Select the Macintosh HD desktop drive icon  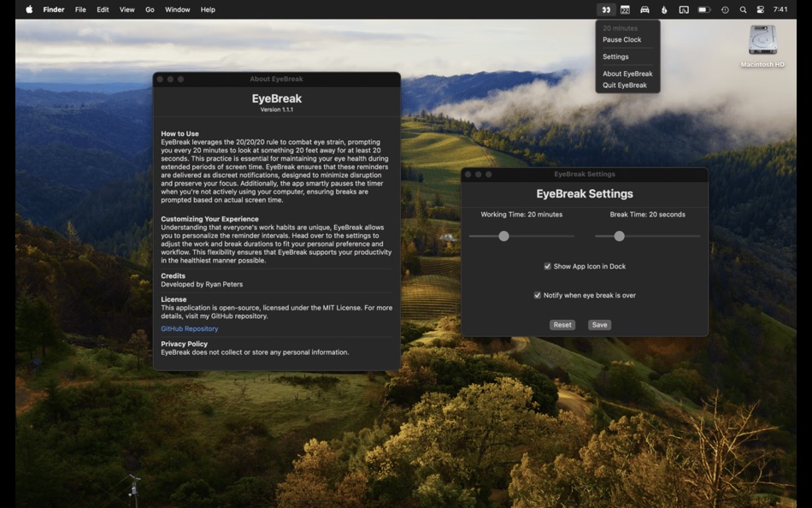click(762, 40)
